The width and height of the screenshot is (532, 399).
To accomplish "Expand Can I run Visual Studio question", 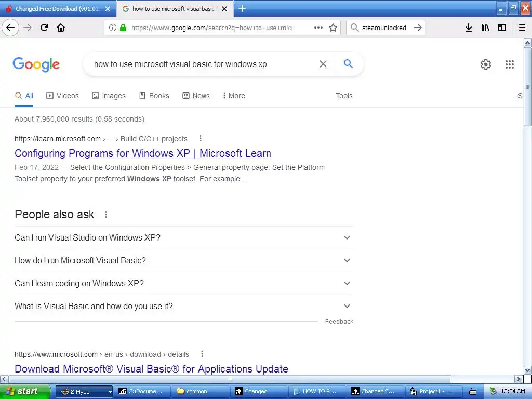I will click(184, 237).
